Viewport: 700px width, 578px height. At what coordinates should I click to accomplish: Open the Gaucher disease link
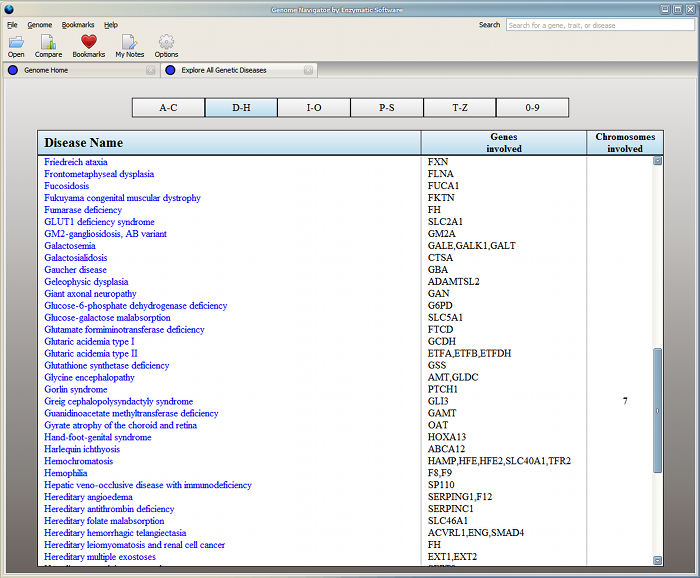click(x=75, y=270)
